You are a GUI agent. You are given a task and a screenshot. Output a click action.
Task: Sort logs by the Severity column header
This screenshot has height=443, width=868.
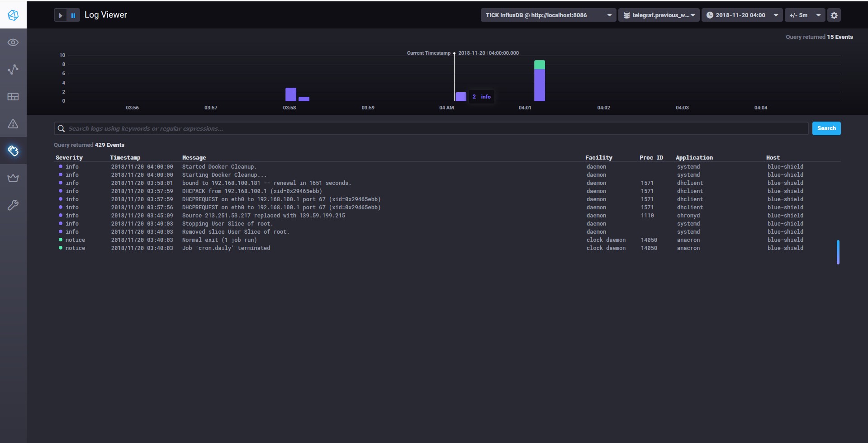[69, 157]
